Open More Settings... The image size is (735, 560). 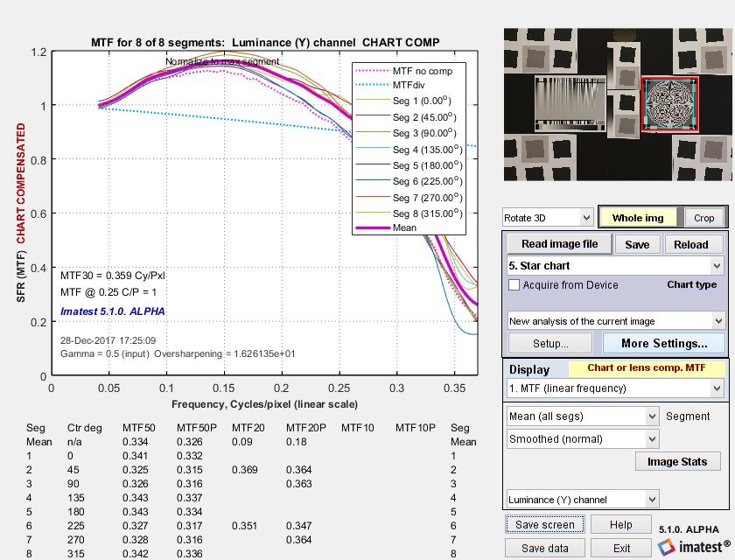664,344
